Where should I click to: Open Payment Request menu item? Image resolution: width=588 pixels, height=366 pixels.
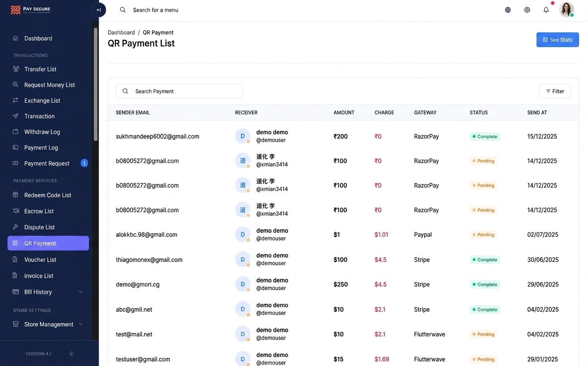(x=48, y=163)
